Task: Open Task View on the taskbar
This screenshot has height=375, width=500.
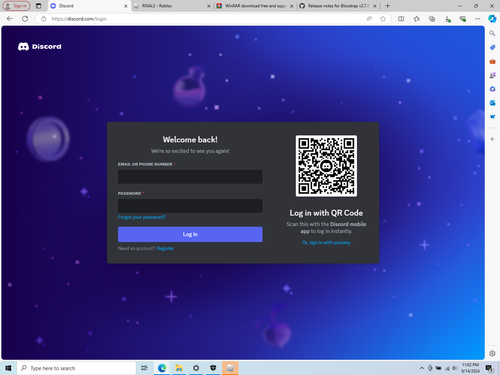Action: click(x=144, y=368)
